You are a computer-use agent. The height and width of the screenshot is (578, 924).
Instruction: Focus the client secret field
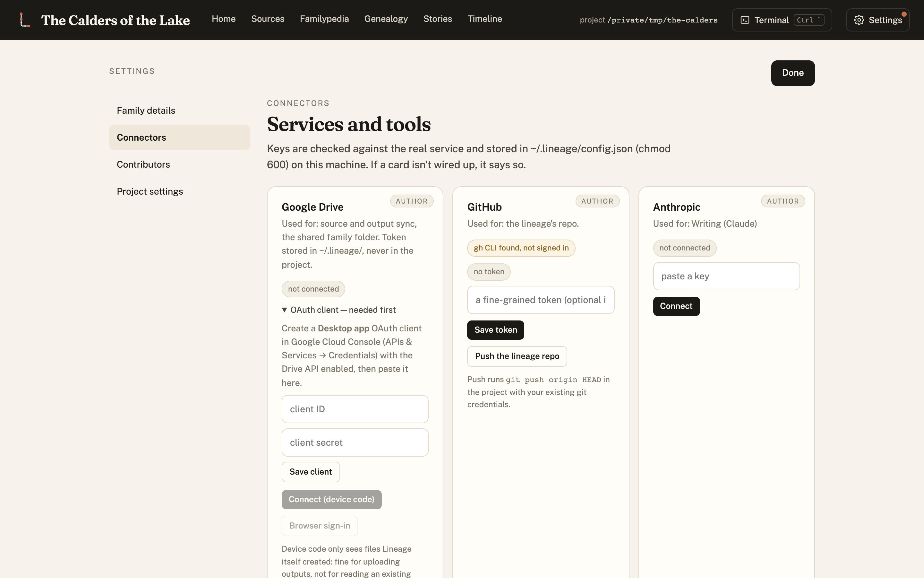click(355, 442)
